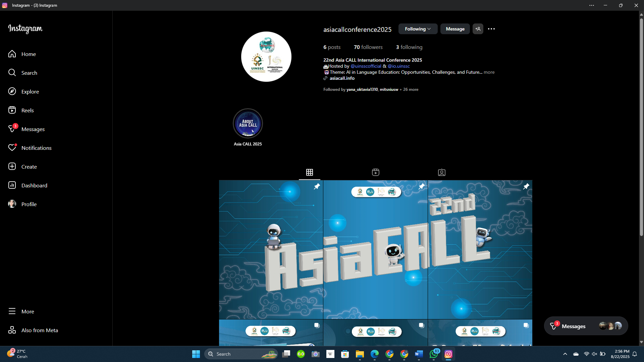Click the Create plus icon

pos(12,167)
